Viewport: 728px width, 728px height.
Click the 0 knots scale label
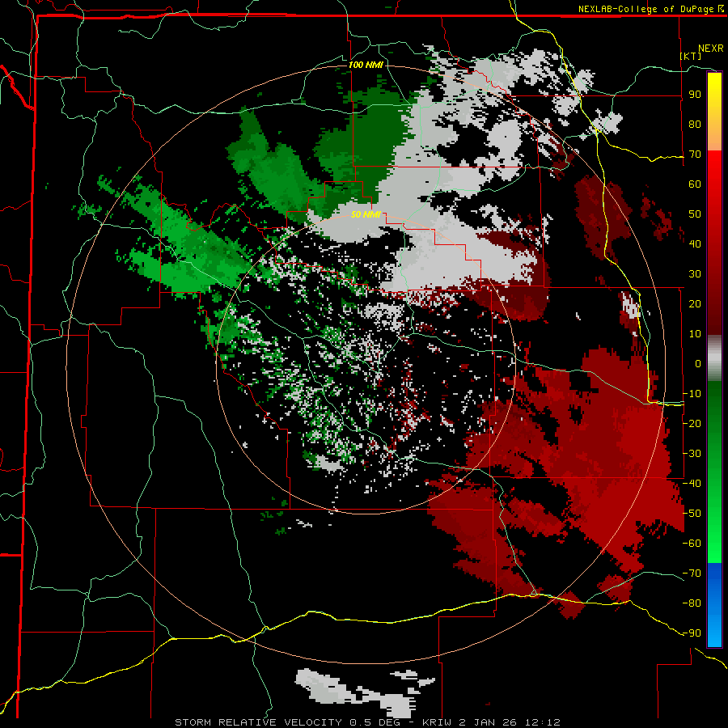(x=698, y=364)
